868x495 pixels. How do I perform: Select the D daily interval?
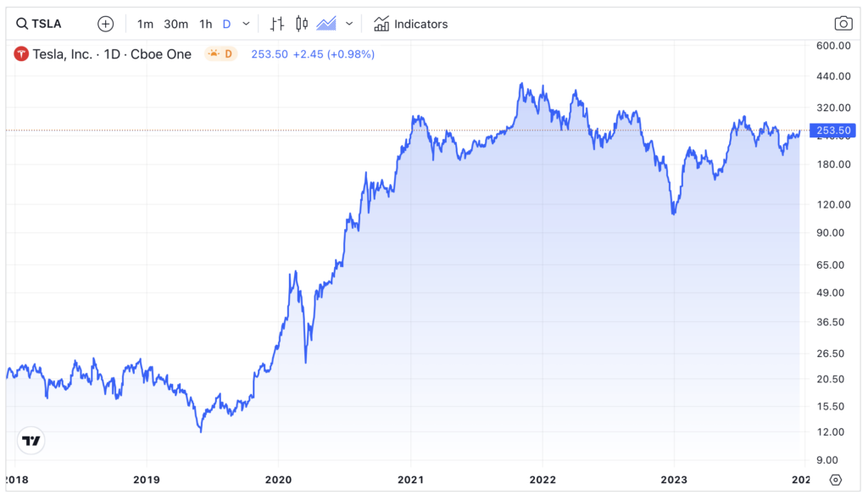226,24
